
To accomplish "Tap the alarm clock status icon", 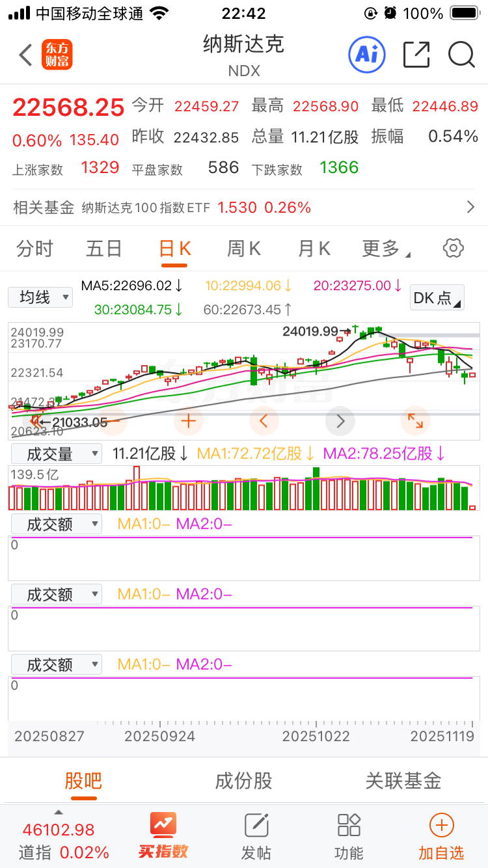I will (390, 13).
